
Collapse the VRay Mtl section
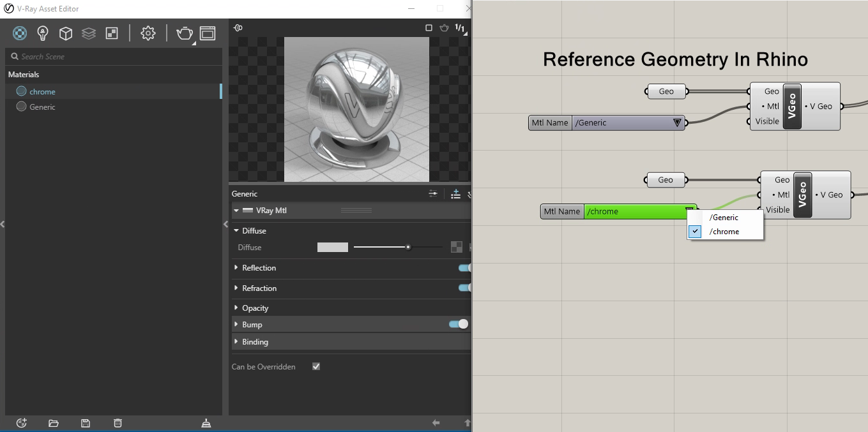point(236,210)
